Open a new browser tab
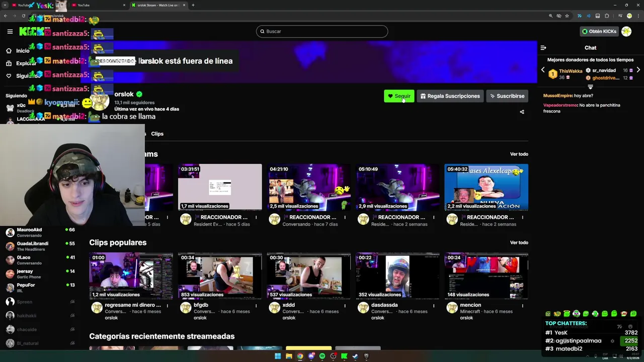The height and width of the screenshot is (362, 644). click(193, 5)
